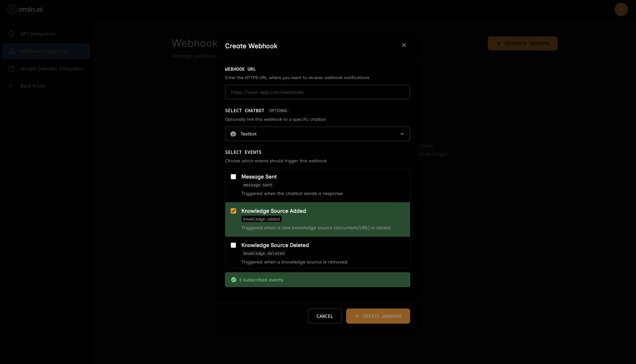Click the Webhook Integration sidebar icon
Screen dimensions: 636x364
[x=11, y=51]
